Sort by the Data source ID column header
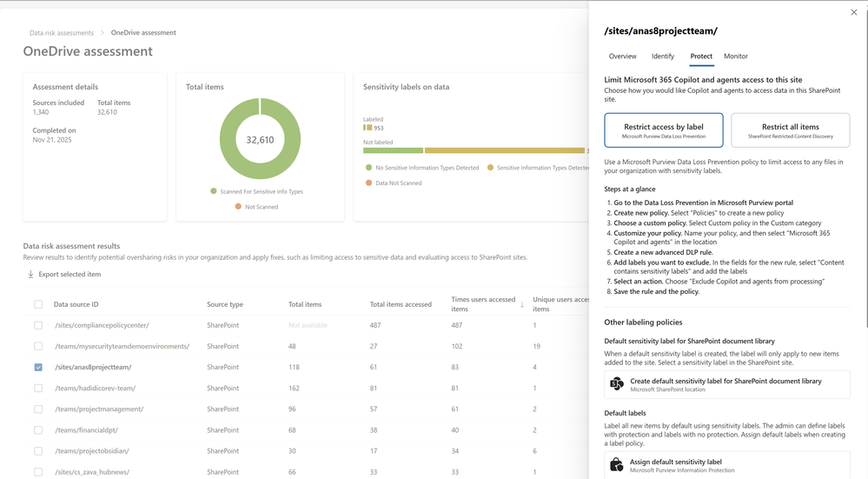The height and width of the screenshot is (479, 868). (x=76, y=304)
